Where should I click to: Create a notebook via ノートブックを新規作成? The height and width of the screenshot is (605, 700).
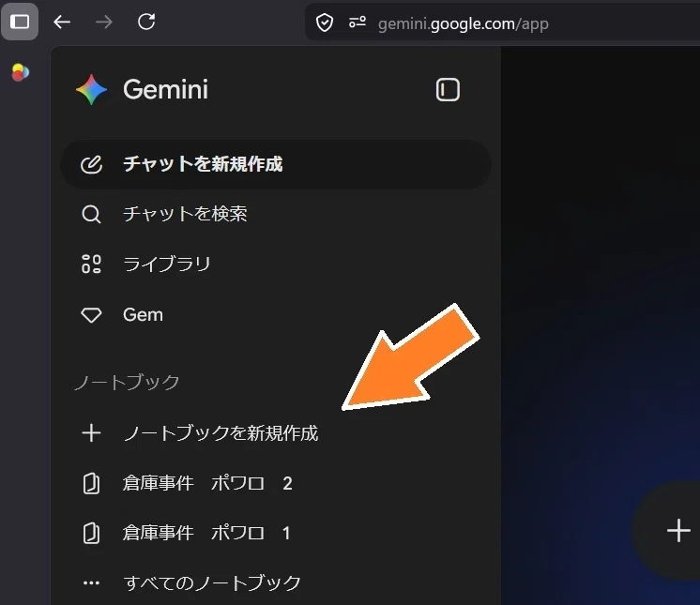pyautogui.click(x=276, y=433)
